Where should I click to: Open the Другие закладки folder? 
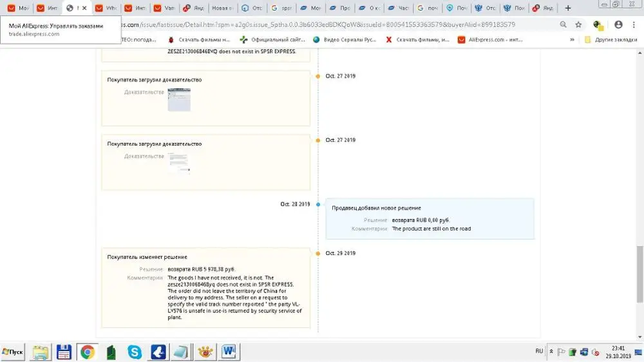(x=611, y=40)
